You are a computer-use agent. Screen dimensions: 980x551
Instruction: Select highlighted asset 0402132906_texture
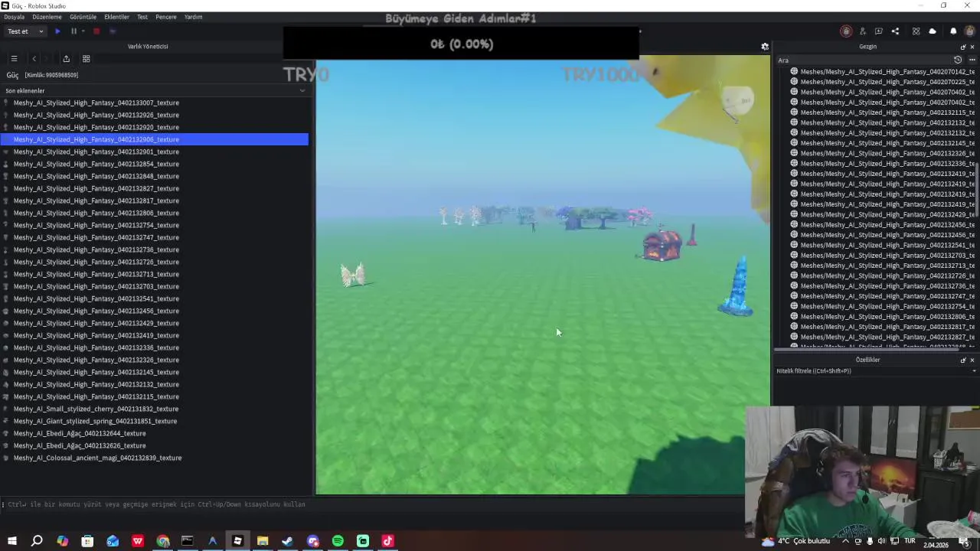pos(154,139)
